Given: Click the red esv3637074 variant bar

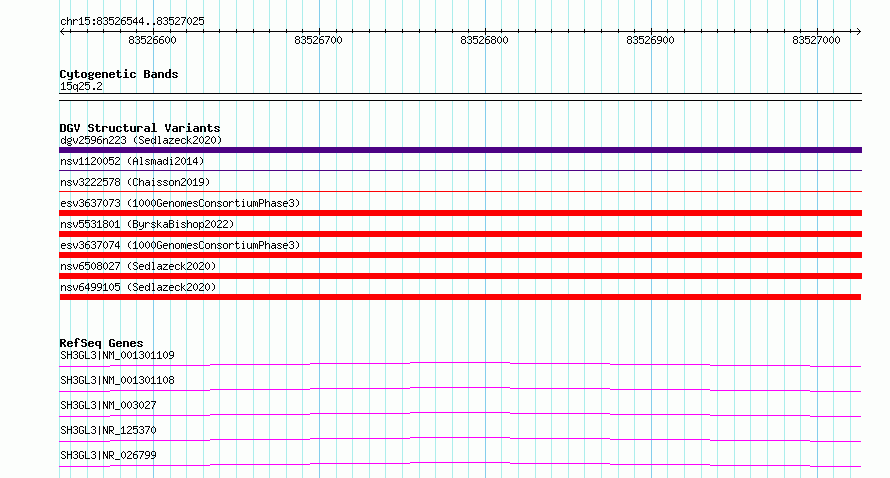Looking at the screenshot, I should point(460,255).
